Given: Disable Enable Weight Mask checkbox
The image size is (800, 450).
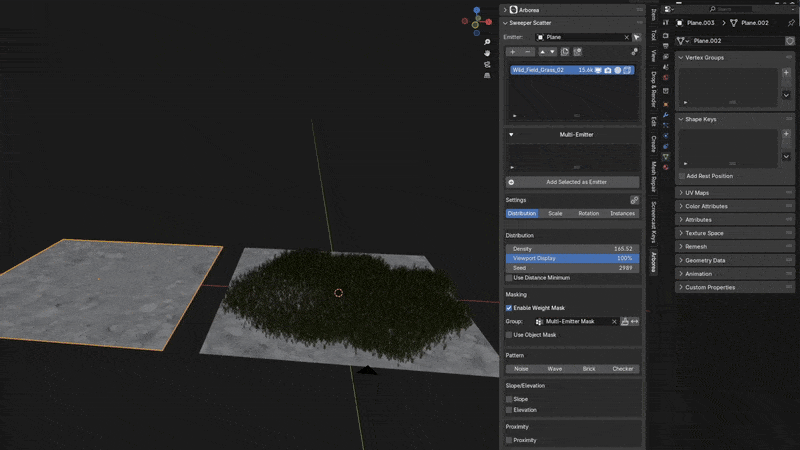Looking at the screenshot, I should coord(509,308).
